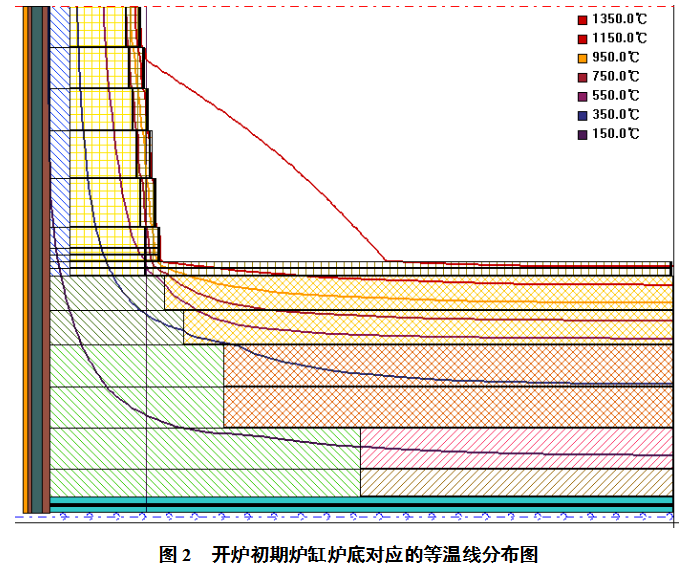Click the dark 150.0℃ legend swatch
Viewport: 698px width, 572px height.
(x=582, y=135)
